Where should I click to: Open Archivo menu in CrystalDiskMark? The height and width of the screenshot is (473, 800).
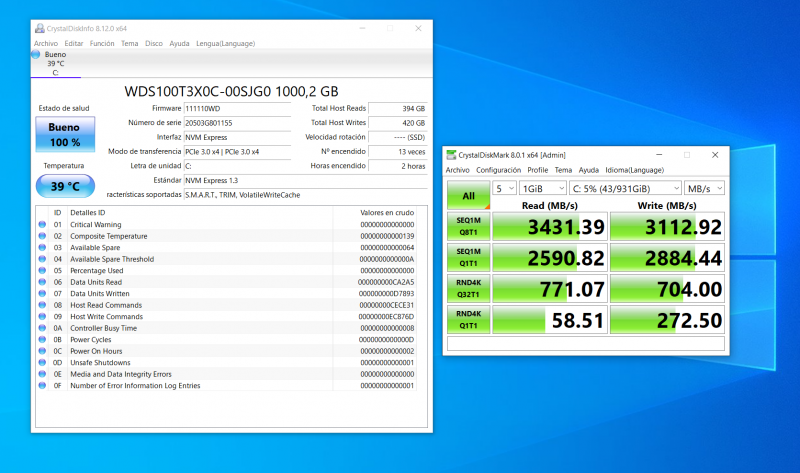(458, 170)
